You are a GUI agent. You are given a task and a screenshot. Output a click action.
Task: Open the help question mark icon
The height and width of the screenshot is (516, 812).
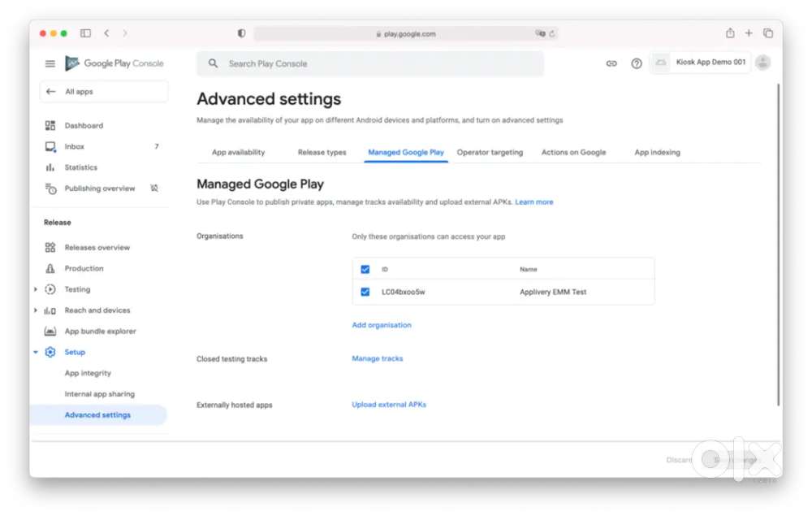(x=637, y=63)
